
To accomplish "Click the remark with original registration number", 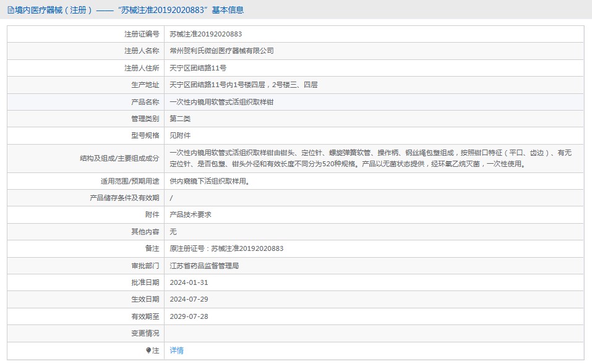I will (226, 248).
